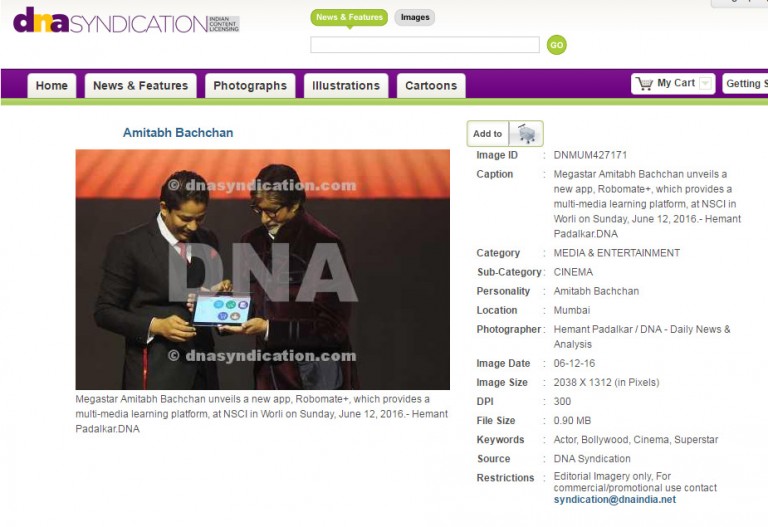Click the Add to button
This screenshot has width=768, height=527.
click(x=488, y=134)
